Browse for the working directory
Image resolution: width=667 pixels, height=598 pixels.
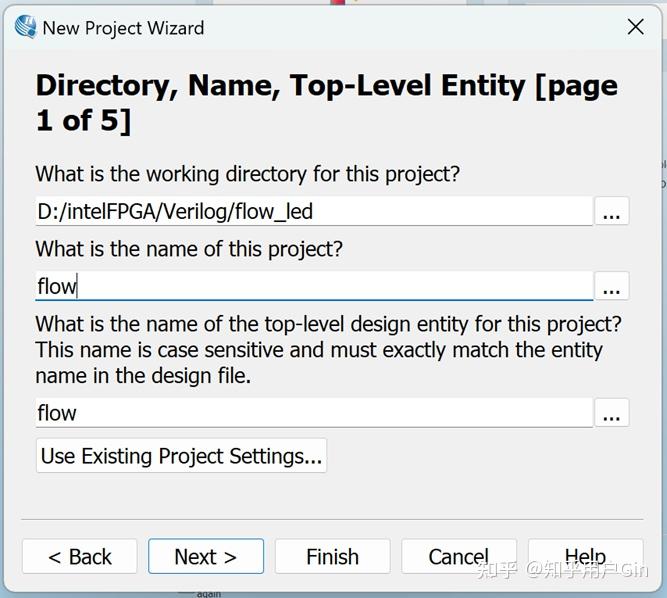612,212
